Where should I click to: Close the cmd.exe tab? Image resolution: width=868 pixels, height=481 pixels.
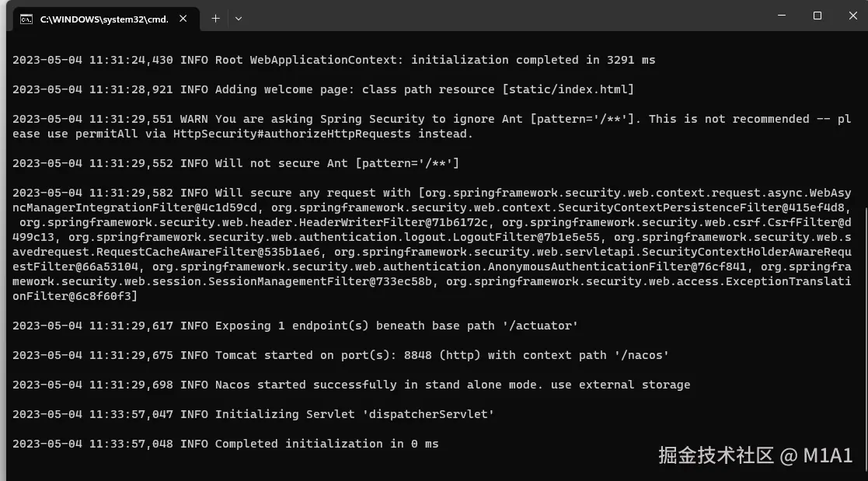[186, 19]
